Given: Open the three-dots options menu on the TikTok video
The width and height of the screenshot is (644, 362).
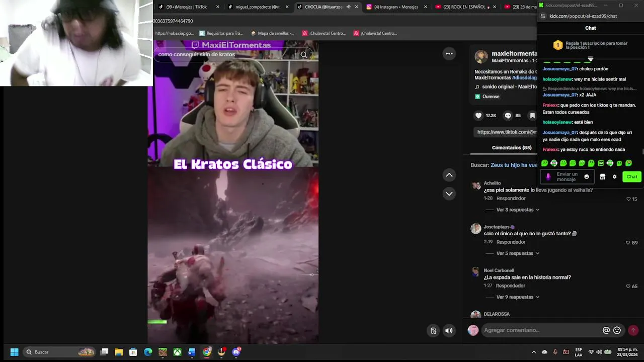Looking at the screenshot, I should click(449, 53).
